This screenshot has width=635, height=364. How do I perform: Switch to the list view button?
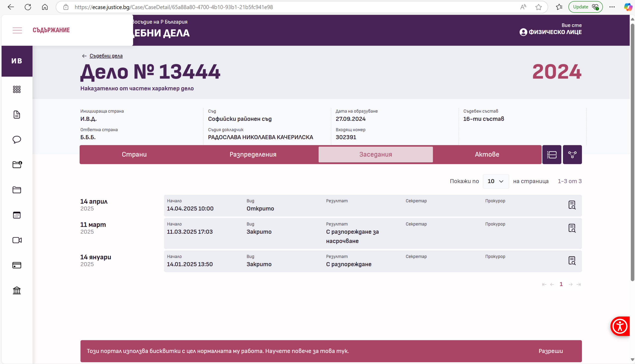click(x=551, y=155)
